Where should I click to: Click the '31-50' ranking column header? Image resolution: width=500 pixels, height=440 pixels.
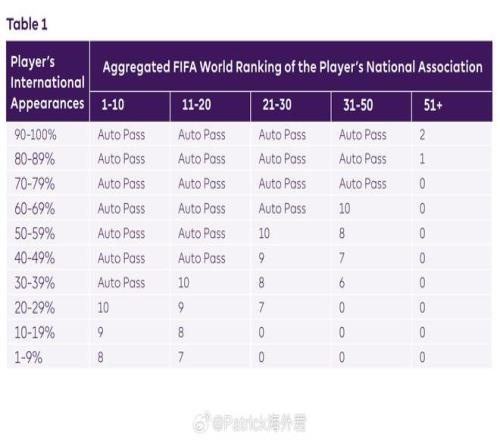[x=358, y=105]
